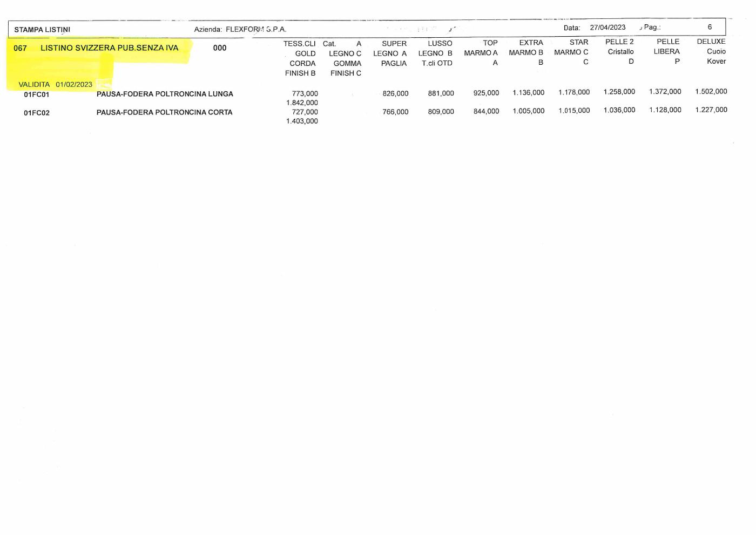The image size is (756, 535).
Task: Click the LISTINO SVIZZERA PUB.SENZA IVA title
Action: click(109, 48)
